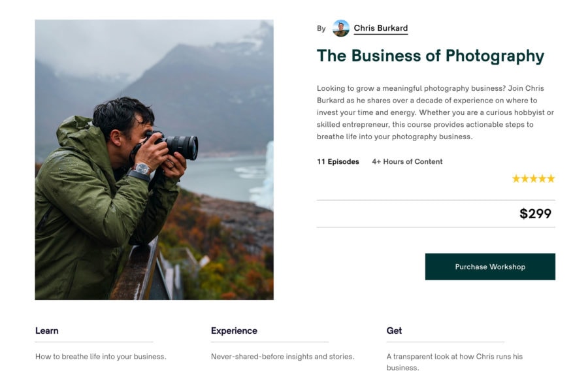
Task: Select The Business of Photography title
Action: pyautogui.click(x=430, y=56)
